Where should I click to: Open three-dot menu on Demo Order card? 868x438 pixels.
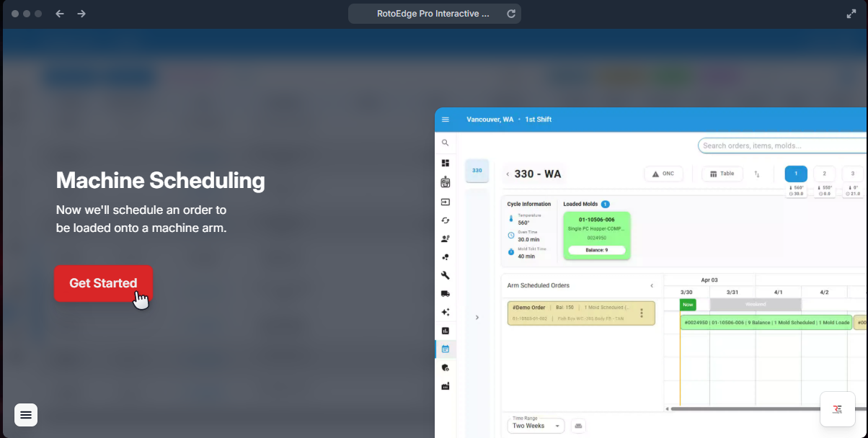tap(642, 313)
